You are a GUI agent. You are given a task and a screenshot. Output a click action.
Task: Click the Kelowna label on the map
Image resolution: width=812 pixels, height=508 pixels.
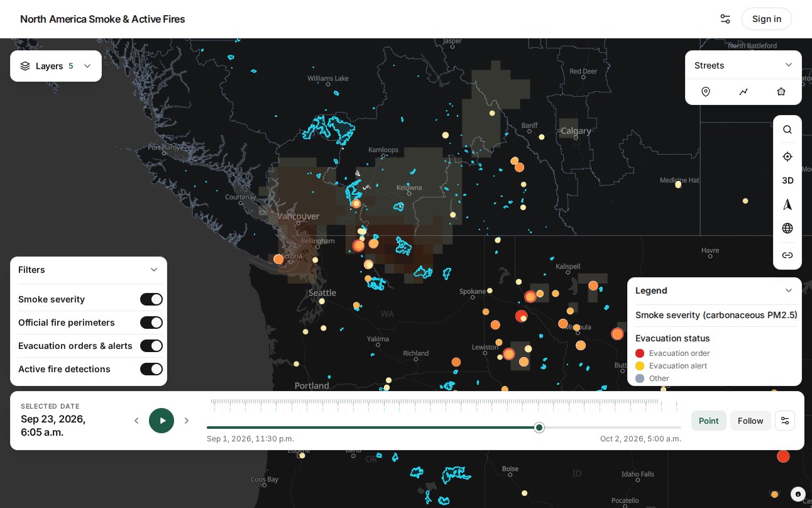click(409, 187)
